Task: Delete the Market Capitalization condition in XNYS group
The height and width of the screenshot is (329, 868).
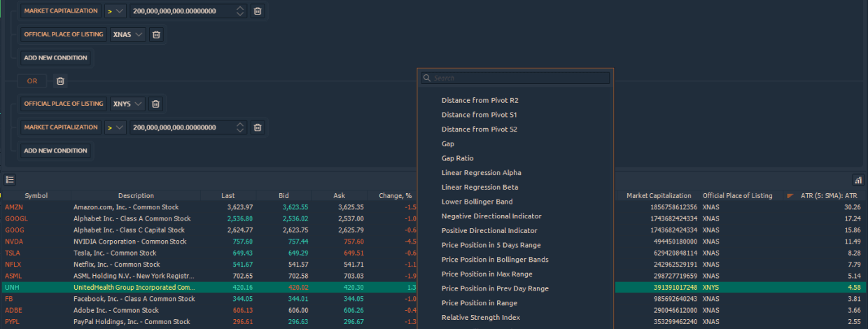Action: [258, 127]
